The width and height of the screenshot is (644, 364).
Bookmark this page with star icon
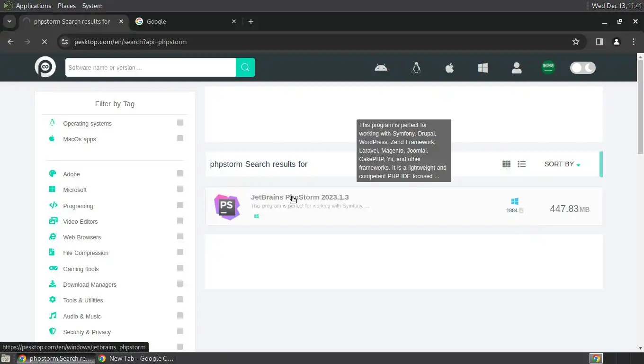pyautogui.click(x=576, y=42)
